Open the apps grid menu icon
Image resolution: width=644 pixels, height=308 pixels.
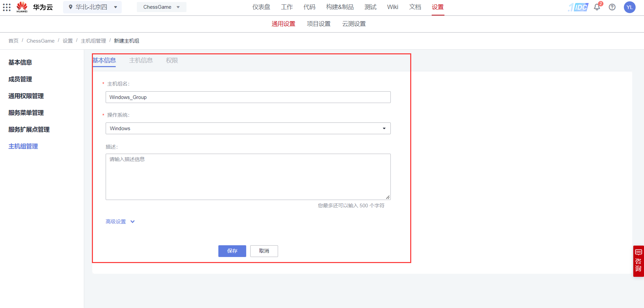click(x=7, y=7)
